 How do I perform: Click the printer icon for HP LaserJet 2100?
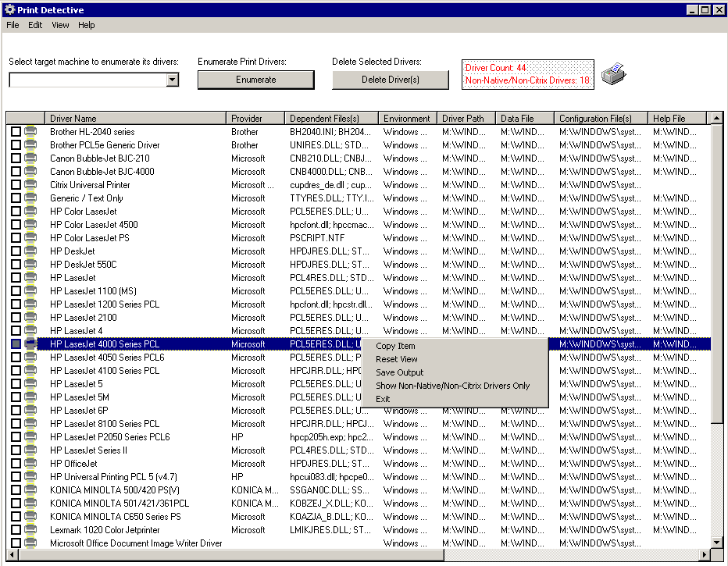[30, 317]
